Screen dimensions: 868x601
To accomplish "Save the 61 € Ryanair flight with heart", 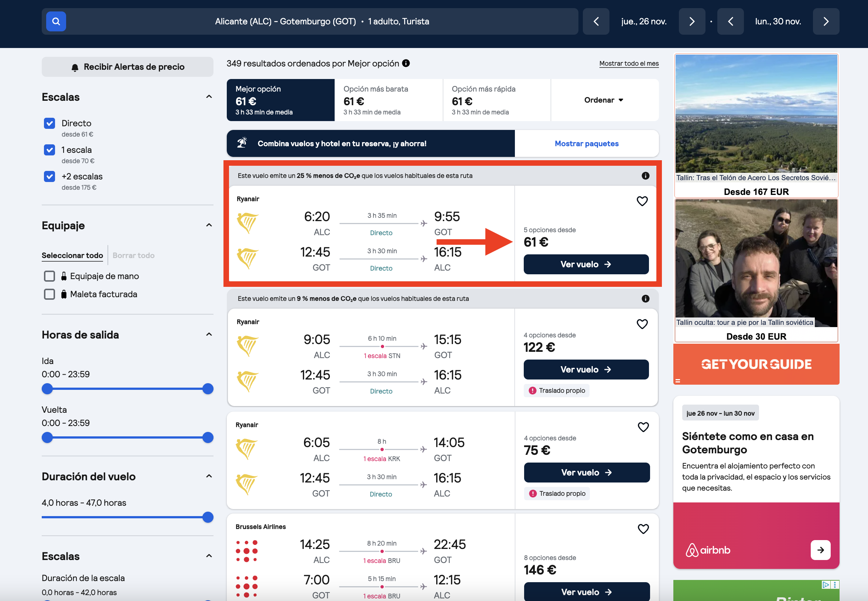I will pyautogui.click(x=642, y=201).
